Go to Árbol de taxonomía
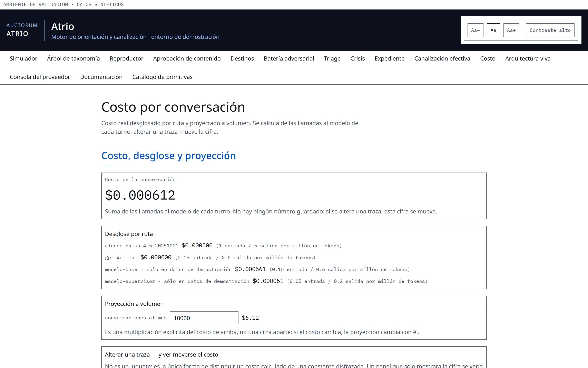This screenshot has height=368, width=588. (73, 58)
